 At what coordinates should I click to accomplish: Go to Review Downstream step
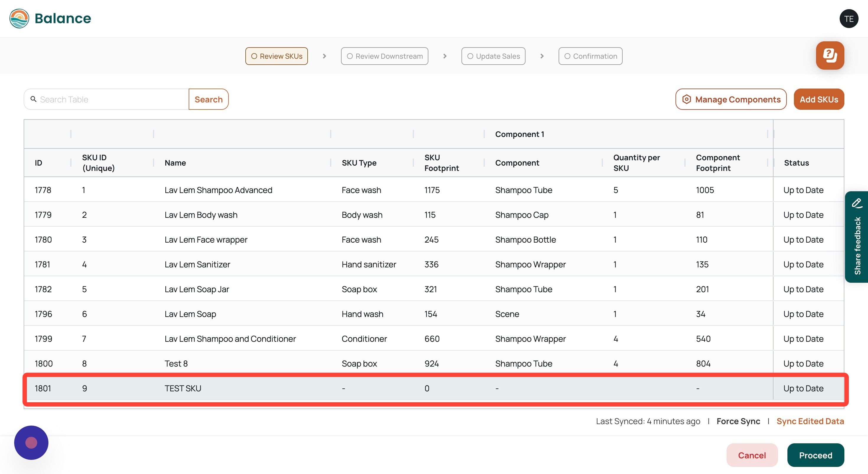pyautogui.click(x=384, y=56)
